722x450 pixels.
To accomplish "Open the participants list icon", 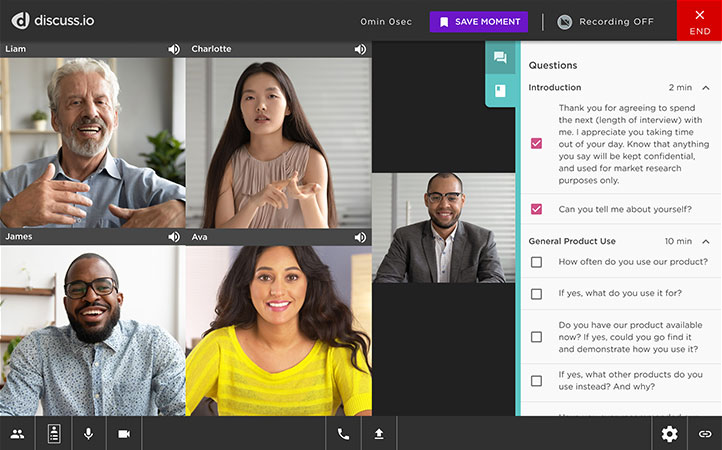I will point(17,433).
